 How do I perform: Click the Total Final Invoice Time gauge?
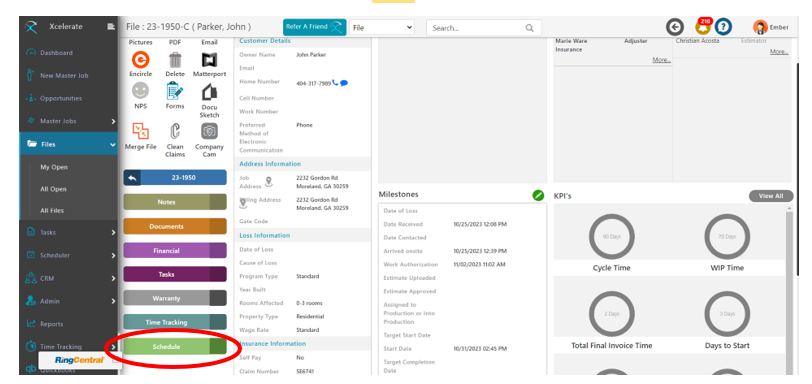pyautogui.click(x=612, y=314)
